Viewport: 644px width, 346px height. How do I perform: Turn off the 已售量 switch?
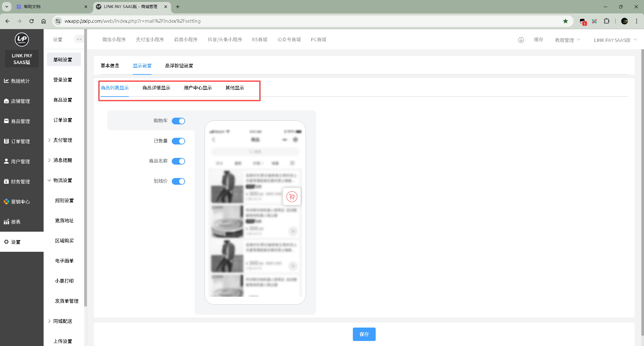tap(178, 141)
